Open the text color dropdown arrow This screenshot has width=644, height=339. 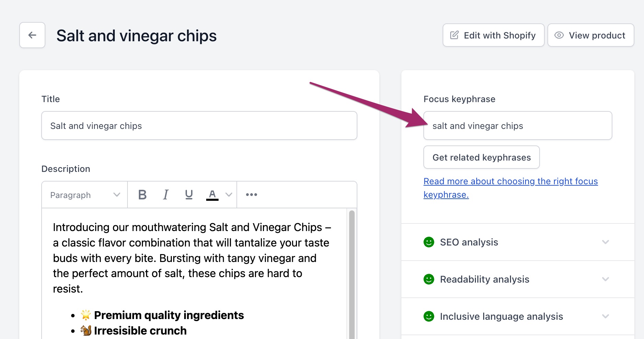pos(228,195)
